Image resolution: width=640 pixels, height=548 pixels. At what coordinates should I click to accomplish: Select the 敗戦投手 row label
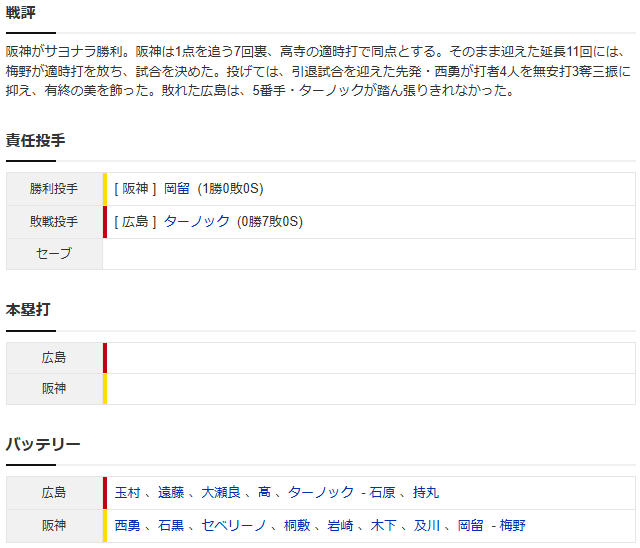[x=54, y=222]
